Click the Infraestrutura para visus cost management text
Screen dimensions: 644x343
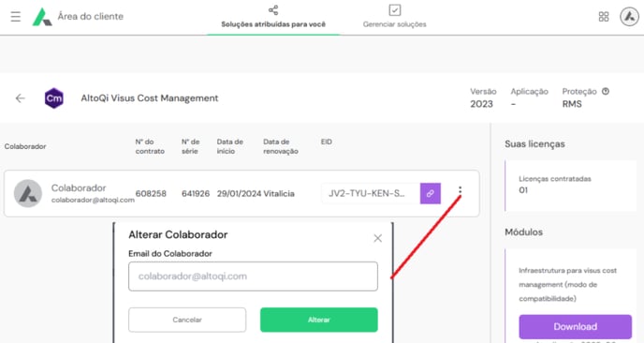[567, 285]
